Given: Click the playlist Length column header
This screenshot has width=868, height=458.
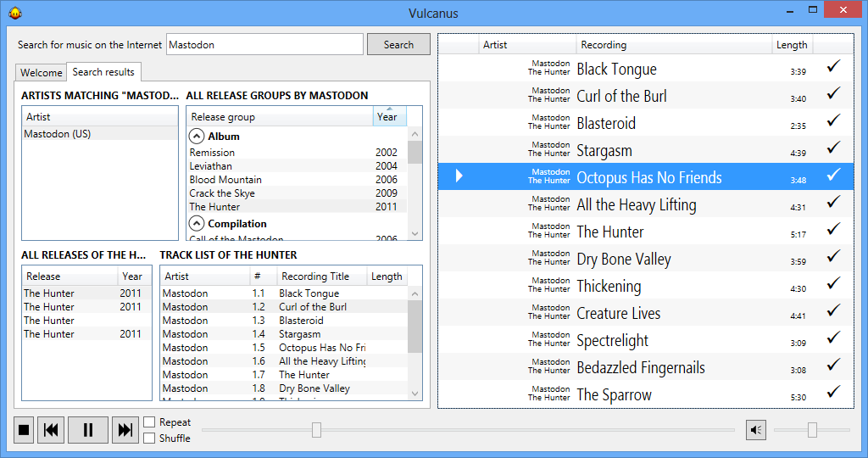Looking at the screenshot, I should (x=792, y=45).
